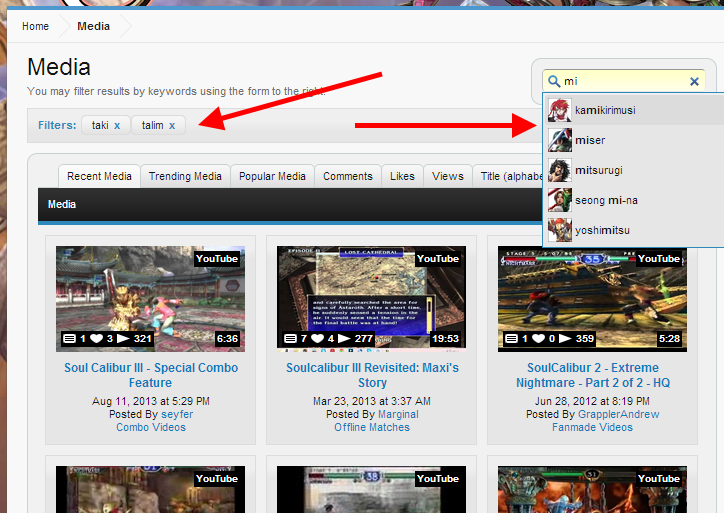Select yoshimitsu avatar in suggestions
The width and height of the screenshot is (724, 513).
point(560,230)
